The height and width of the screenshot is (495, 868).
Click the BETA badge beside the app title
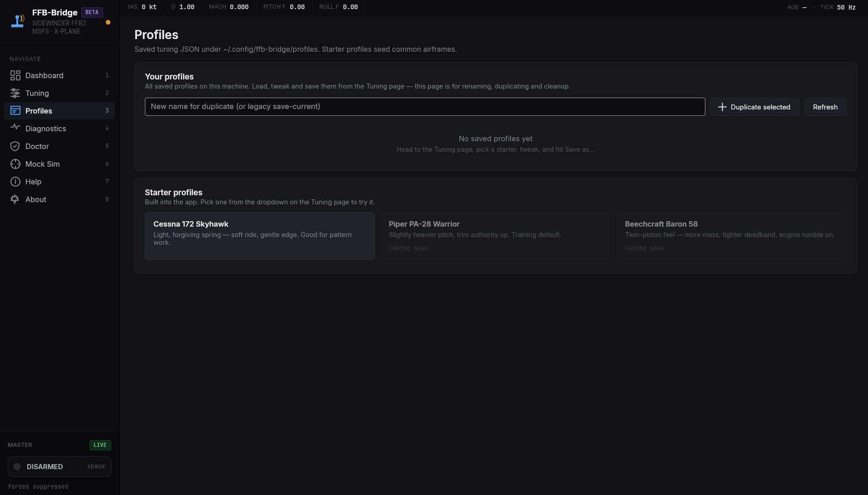click(92, 12)
